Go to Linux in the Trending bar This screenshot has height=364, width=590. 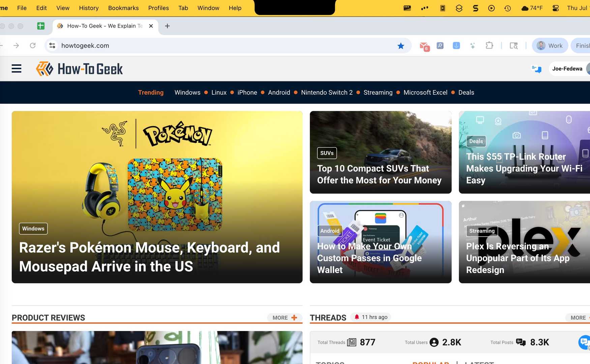click(x=219, y=92)
